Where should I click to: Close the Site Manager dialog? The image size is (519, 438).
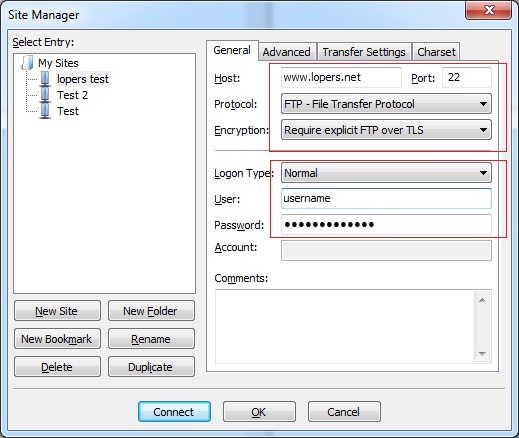pyautogui.click(x=488, y=10)
